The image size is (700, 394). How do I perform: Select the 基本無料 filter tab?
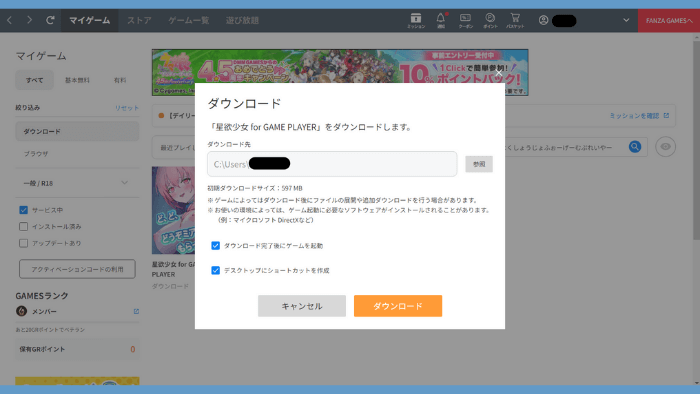click(x=77, y=80)
